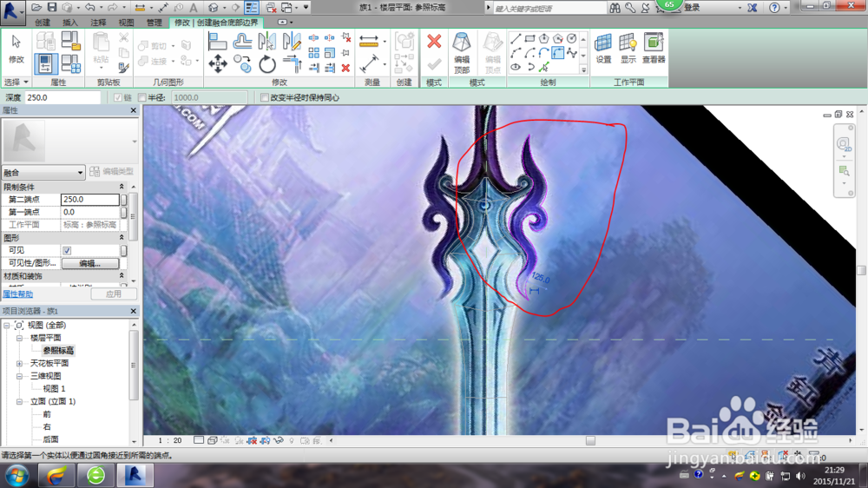This screenshot has height=488, width=868.
Task: Select View 1 (视图 1) in project browser
Action: 54,389
